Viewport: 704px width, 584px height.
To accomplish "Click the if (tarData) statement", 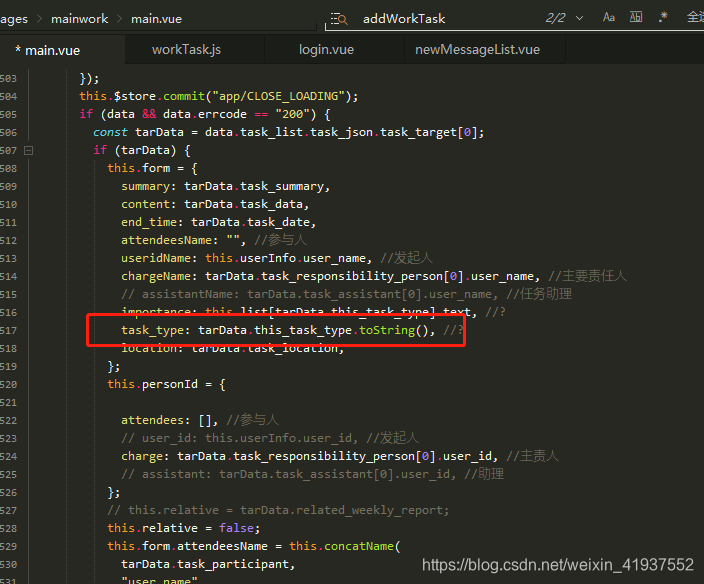I will pos(142,150).
